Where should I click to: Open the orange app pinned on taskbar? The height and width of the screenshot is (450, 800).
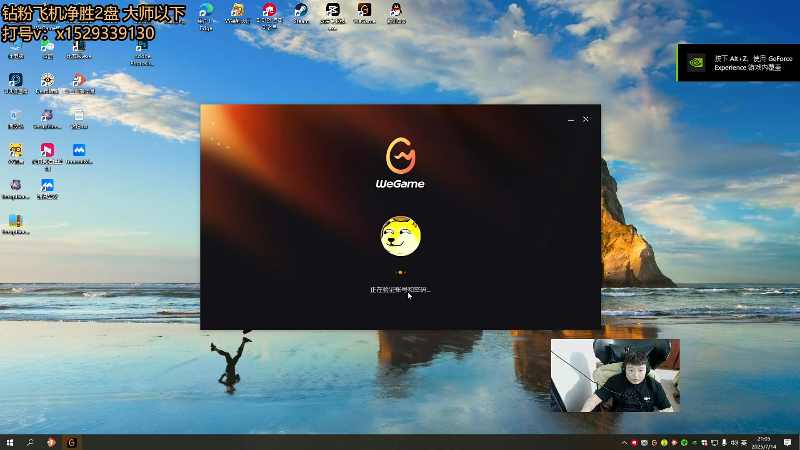point(51,442)
